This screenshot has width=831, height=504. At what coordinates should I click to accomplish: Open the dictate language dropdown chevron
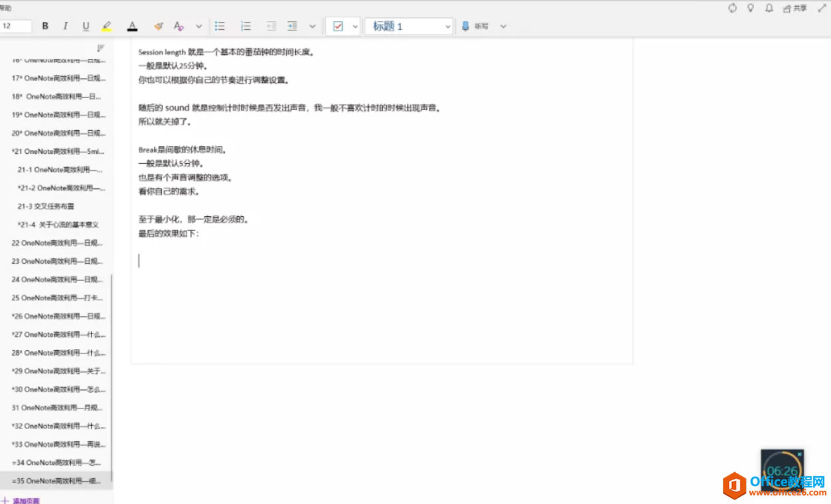click(x=502, y=26)
